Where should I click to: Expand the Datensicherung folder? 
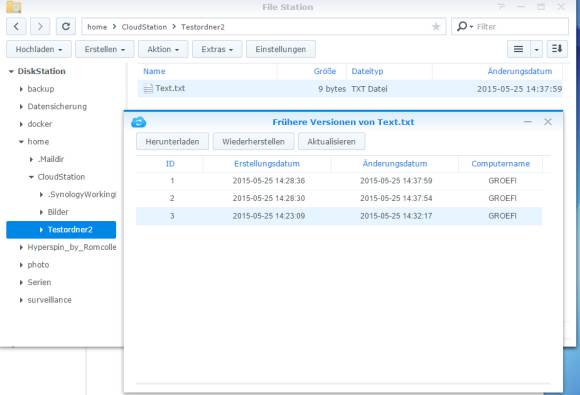[21, 107]
